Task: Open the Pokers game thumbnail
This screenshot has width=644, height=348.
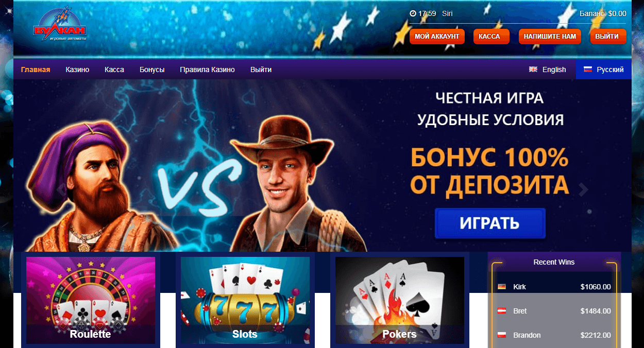Action: point(400,301)
